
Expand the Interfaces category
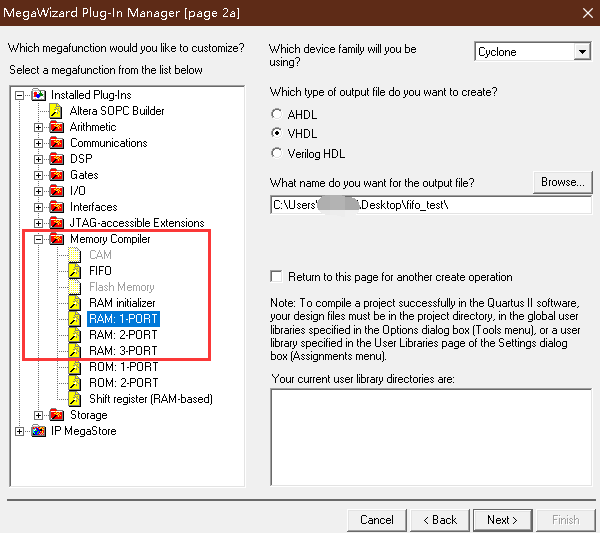point(38,207)
